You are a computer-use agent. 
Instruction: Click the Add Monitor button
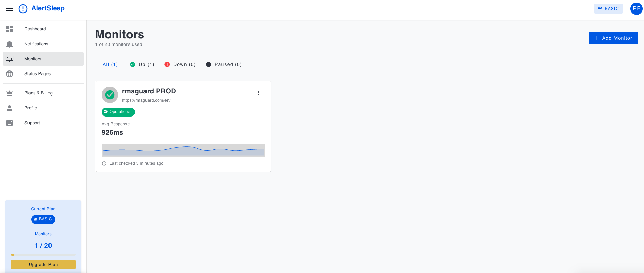(x=613, y=38)
